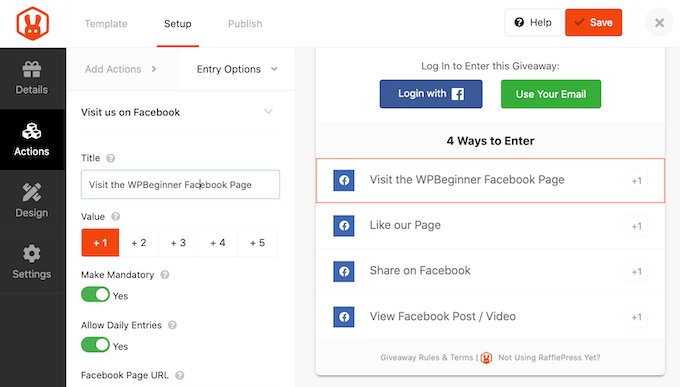The image size is (680, 387).
Task: Open the Details gift icon
Action: 32,69
